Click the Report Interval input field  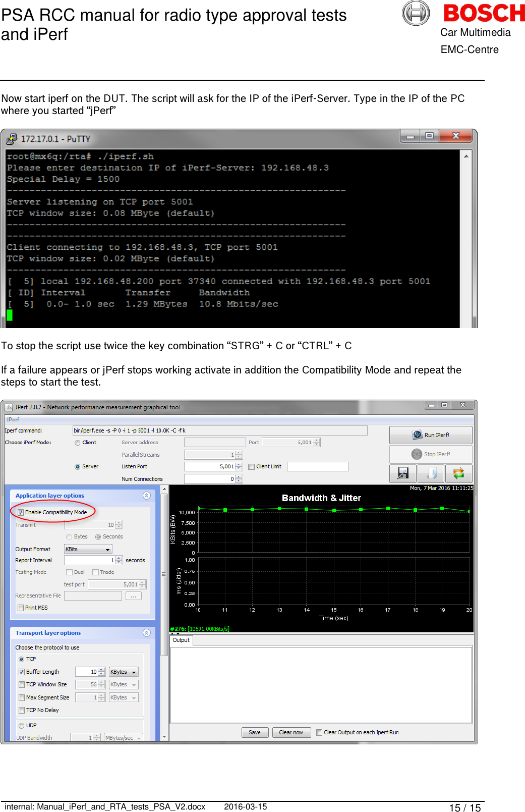point(90,560)
